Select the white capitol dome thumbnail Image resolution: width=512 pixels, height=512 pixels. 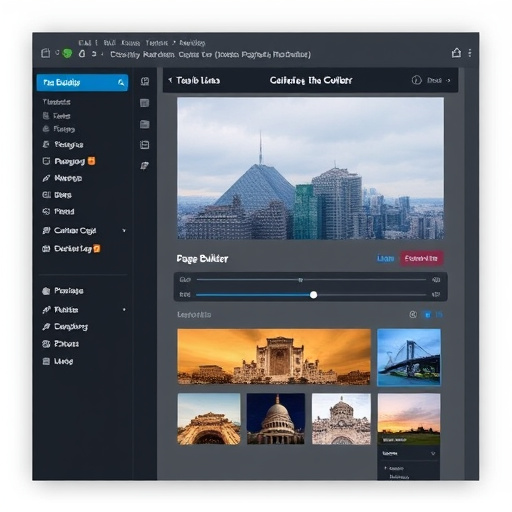tap(276, 419)
